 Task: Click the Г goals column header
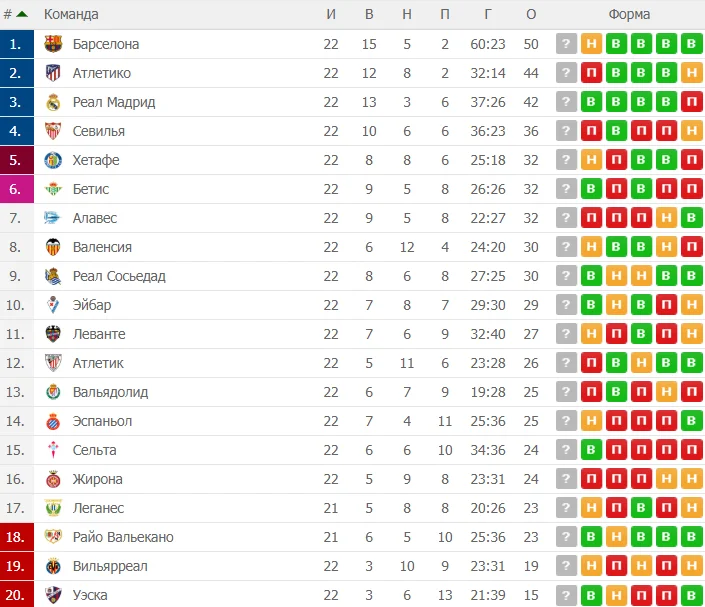[487, 14]
